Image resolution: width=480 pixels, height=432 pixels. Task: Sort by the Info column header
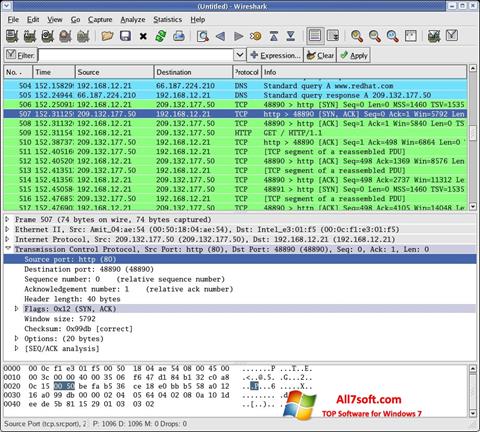pyautogui.click(x=363, y=72)
